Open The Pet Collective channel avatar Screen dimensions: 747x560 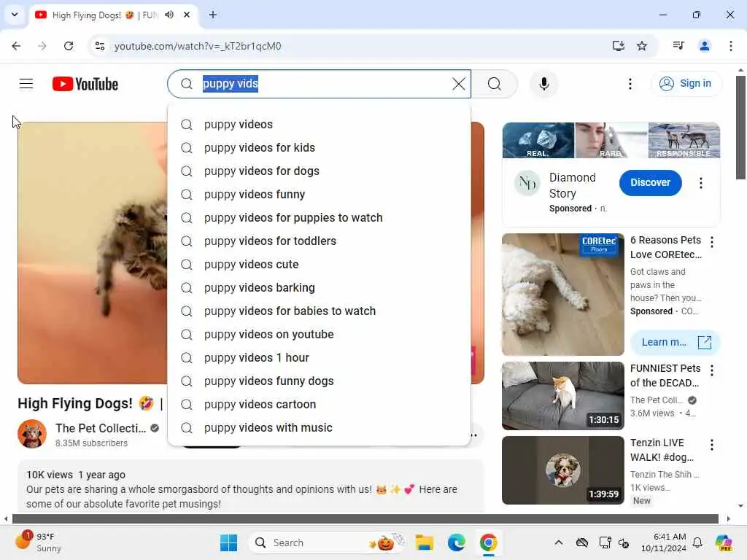pos(32,434)
